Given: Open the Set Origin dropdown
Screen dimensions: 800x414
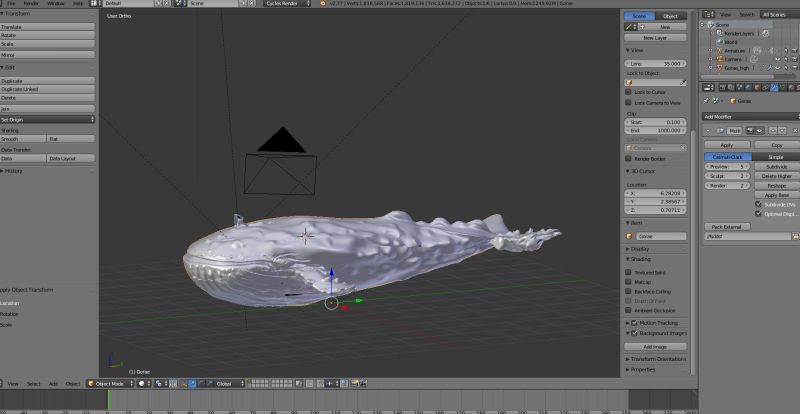Looking at the screenshot, I should 47,119.
